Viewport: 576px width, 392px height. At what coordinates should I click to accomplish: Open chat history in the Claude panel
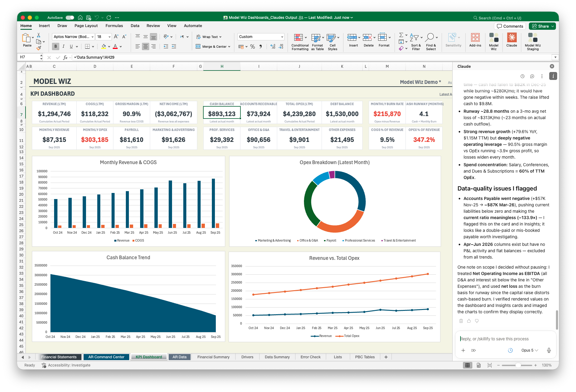click(x=523, y=76)
